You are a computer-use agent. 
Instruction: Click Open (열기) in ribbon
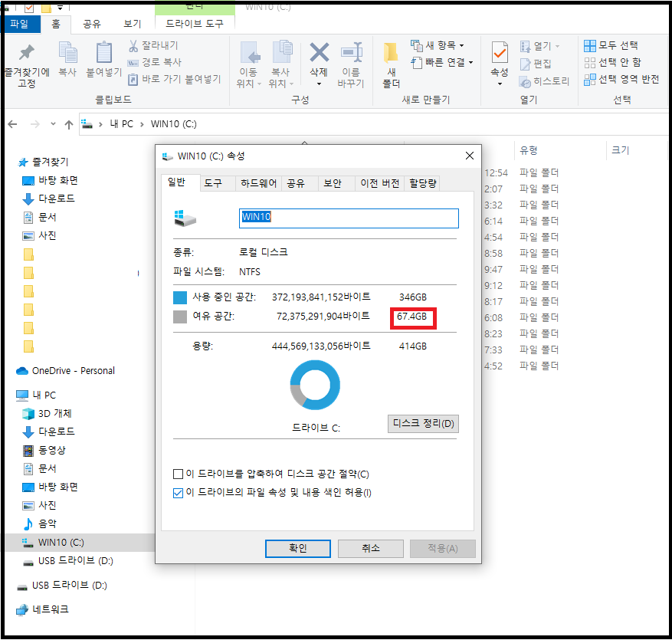click(x=539, y=46)
